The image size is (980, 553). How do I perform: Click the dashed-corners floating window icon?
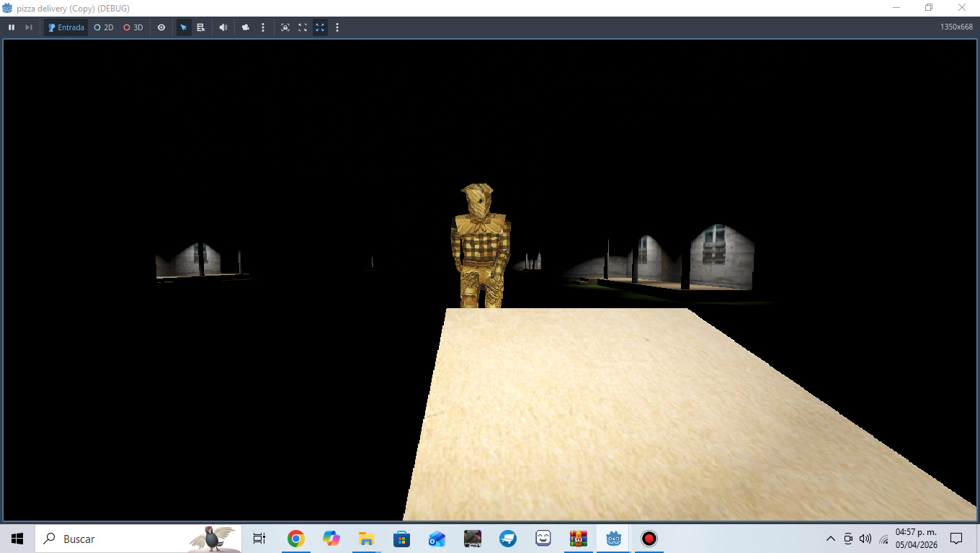pyautogui.click(x=303, y=27)
